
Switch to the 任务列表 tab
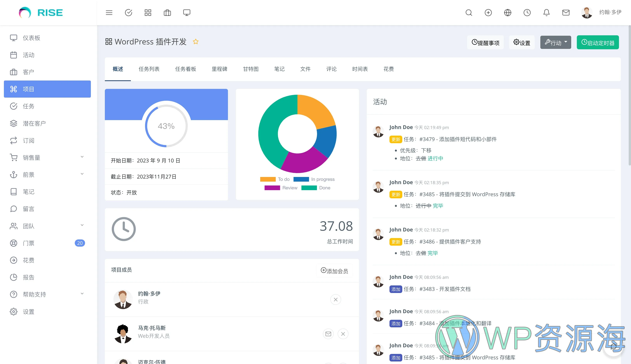pyautogui.click(x=149, y=69)
